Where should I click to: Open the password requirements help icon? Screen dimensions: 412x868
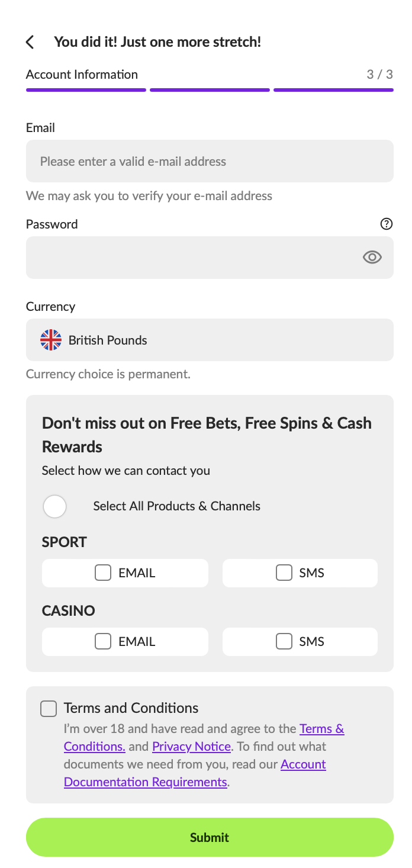click(x=386, y=224)
